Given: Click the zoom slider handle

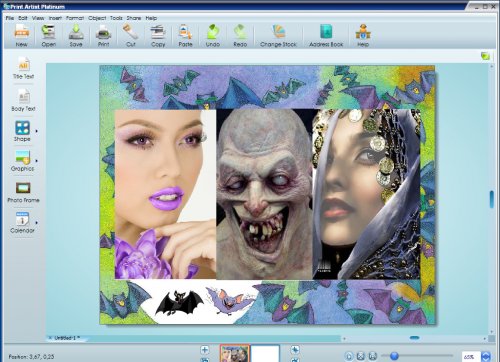Looking at the screenshot, I should pos(394,356).
